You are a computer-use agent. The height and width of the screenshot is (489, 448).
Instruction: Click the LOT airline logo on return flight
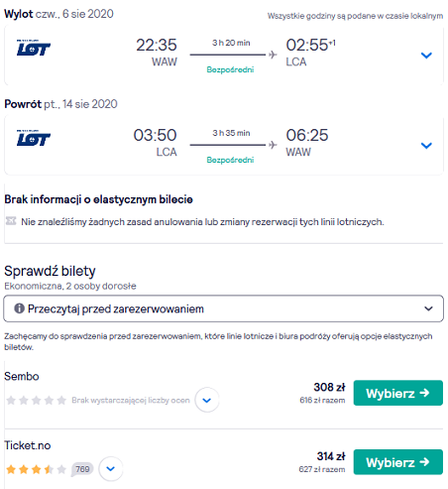click(34, 138)
